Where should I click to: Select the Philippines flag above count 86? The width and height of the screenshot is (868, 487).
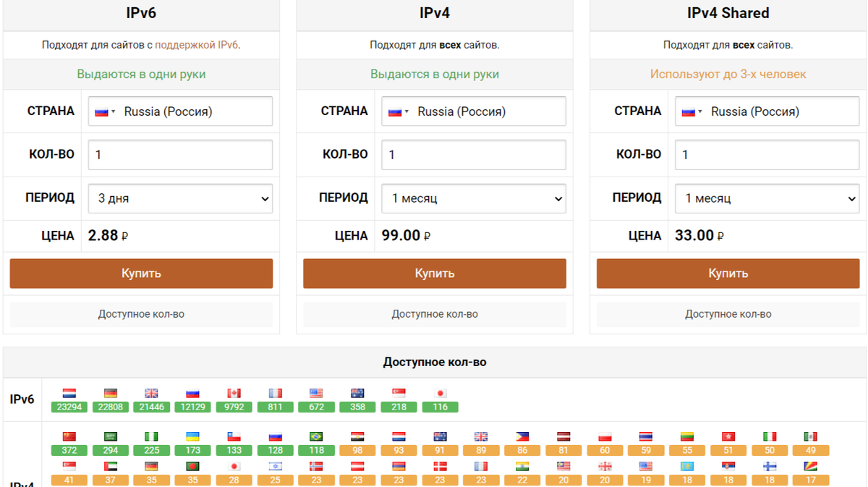(x=522, y=437)
